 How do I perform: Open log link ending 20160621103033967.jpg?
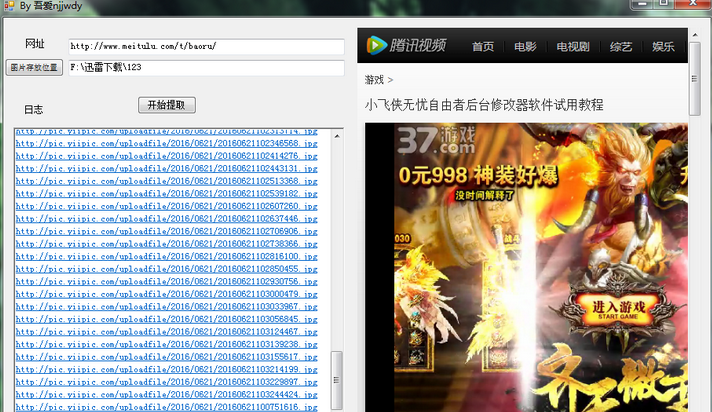[167, 307]
